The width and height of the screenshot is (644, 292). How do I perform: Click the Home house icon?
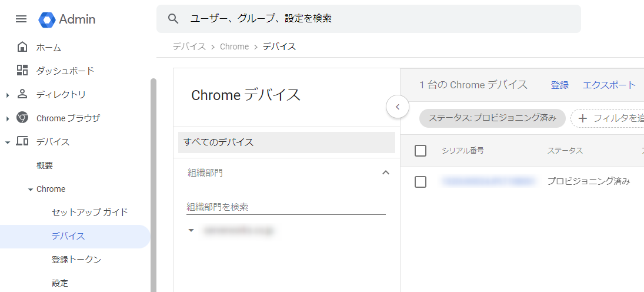pyautogui.click(x=22, y=47)
